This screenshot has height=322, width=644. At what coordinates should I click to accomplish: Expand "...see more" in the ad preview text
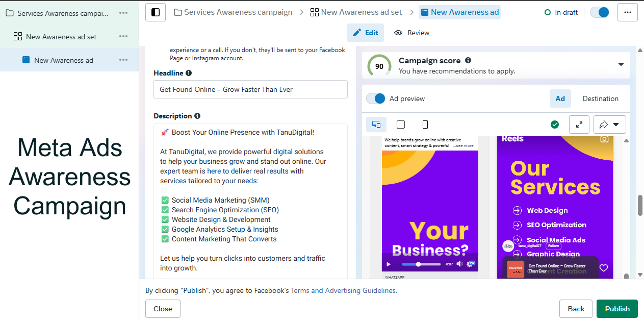(464, 146)
